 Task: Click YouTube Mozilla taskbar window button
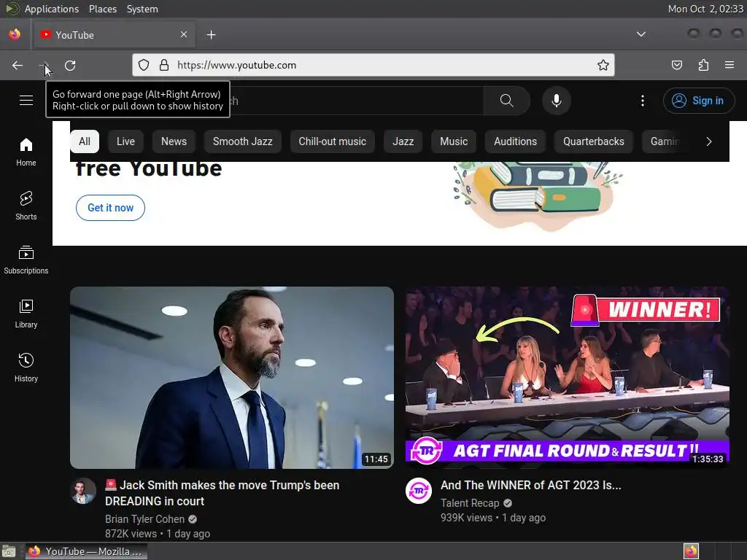pyautogui.click(x=86, y=551)
